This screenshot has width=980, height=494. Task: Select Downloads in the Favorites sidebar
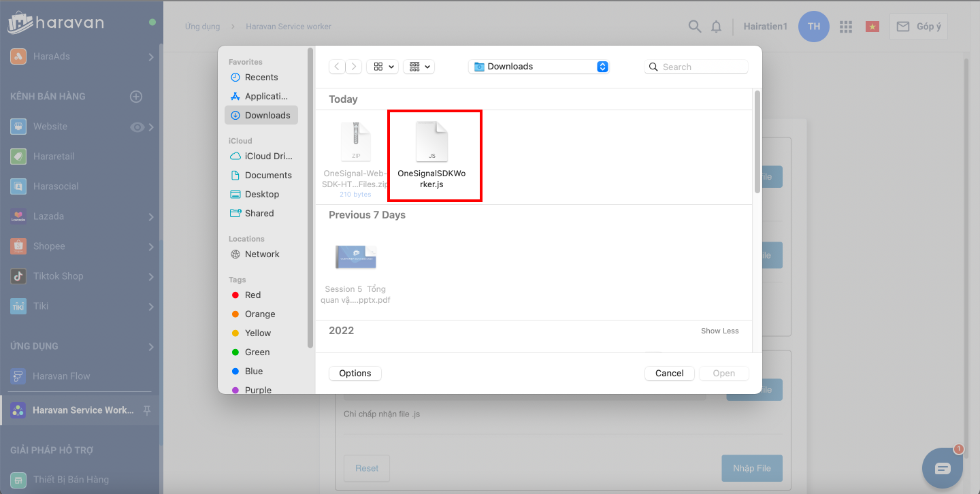261,115
